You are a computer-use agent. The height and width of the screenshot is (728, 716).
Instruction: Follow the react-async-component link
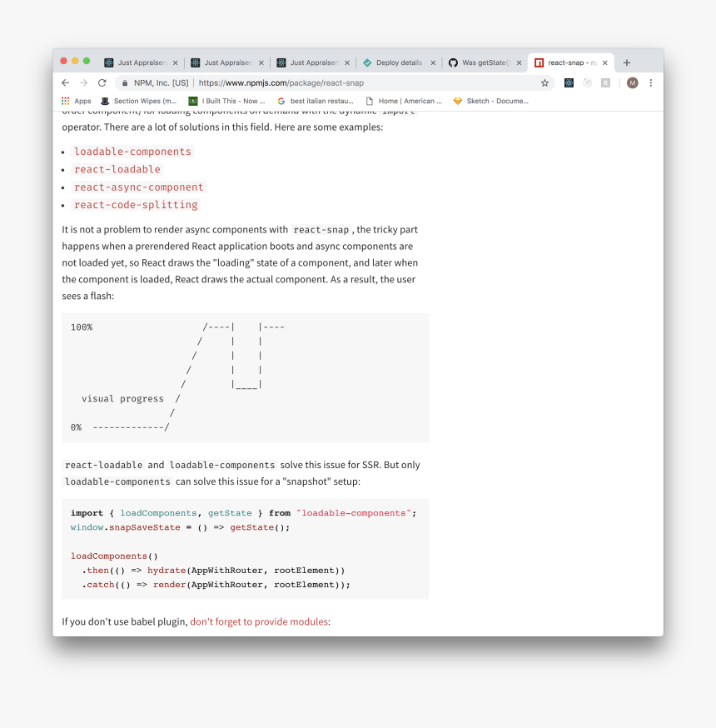tap(138, 187)
